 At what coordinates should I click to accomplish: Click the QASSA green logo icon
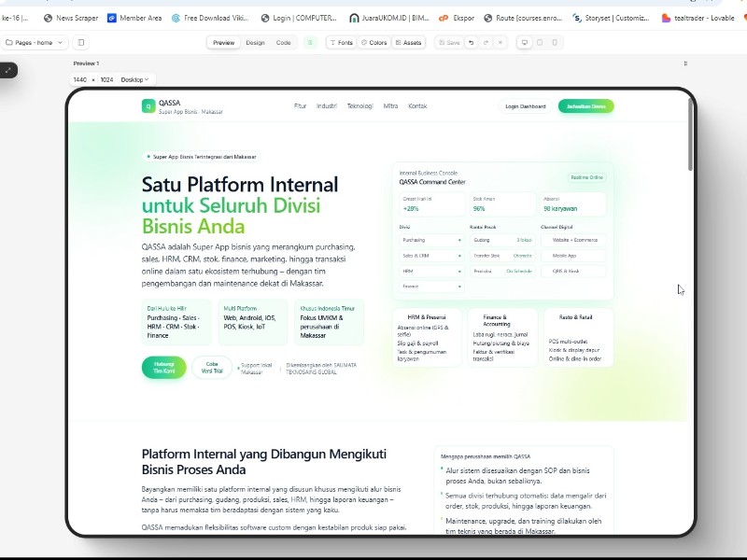tap(148, 106)
